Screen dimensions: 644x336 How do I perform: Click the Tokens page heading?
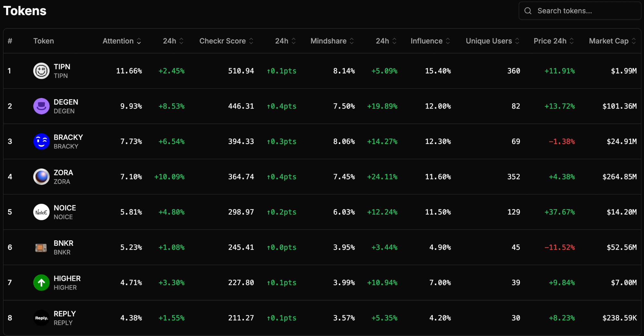coord(25,11)
